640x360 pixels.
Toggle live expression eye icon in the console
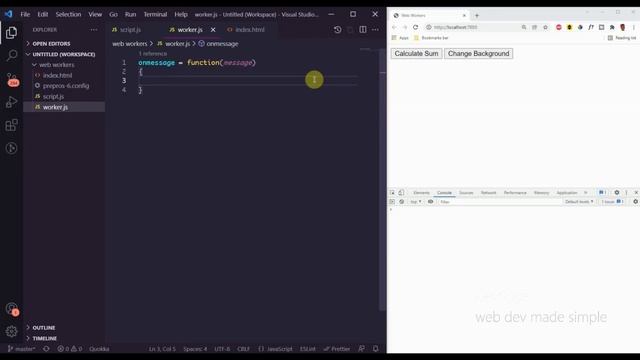[430, 202]
